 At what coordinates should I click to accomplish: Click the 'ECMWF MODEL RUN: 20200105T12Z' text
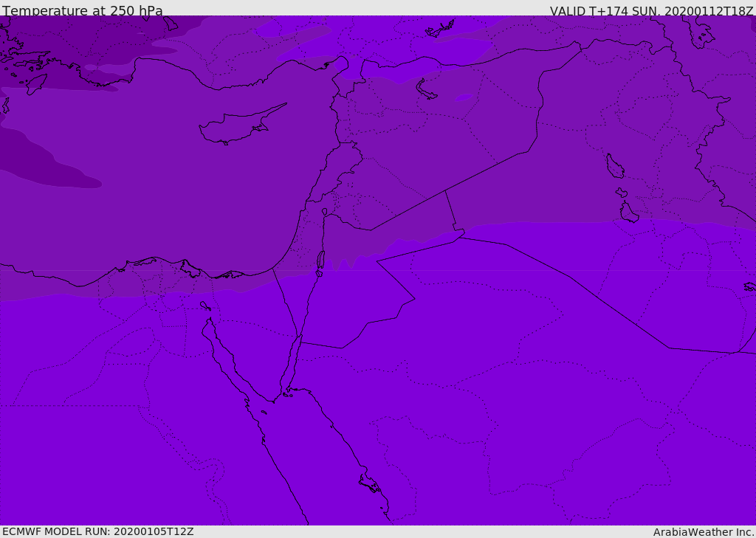pos(98,531)
